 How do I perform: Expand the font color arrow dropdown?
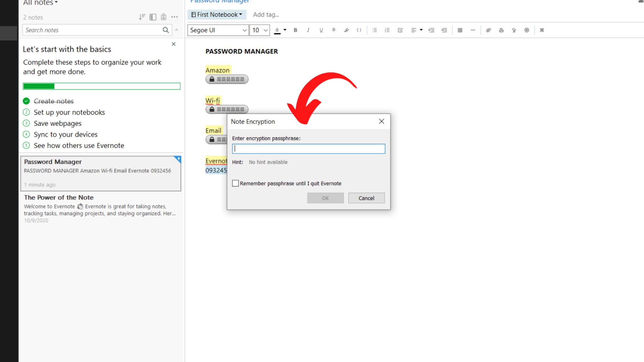[x=285, y=30]
